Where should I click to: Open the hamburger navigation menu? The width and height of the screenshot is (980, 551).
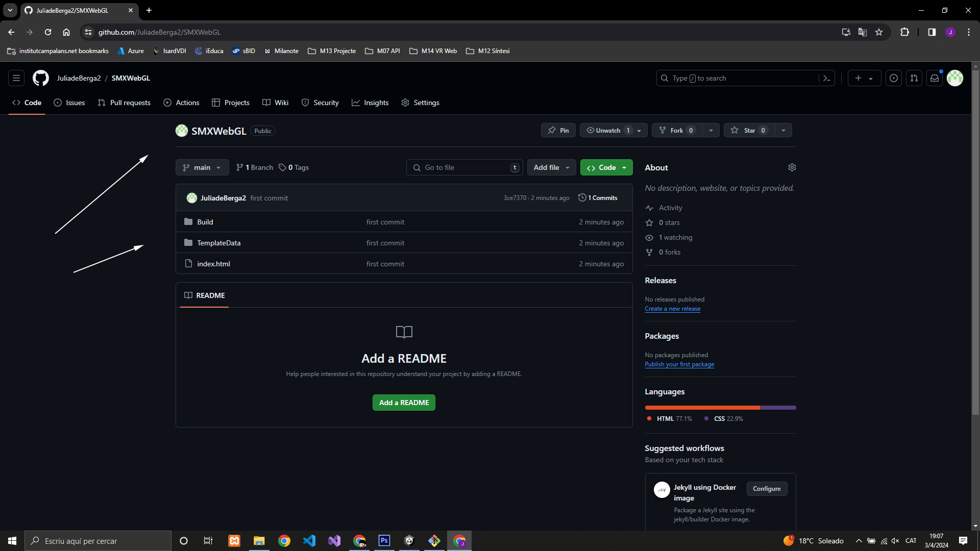point(16,78)
